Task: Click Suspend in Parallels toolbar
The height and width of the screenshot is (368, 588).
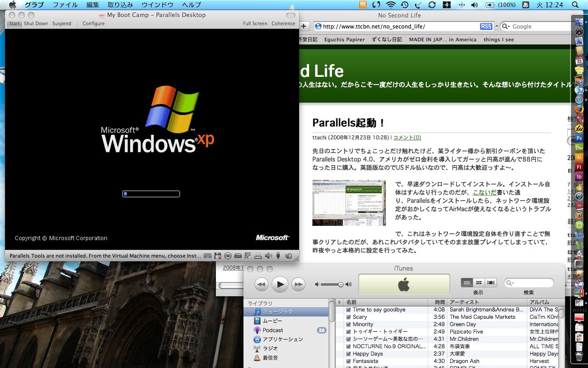Action: point(62,23)
